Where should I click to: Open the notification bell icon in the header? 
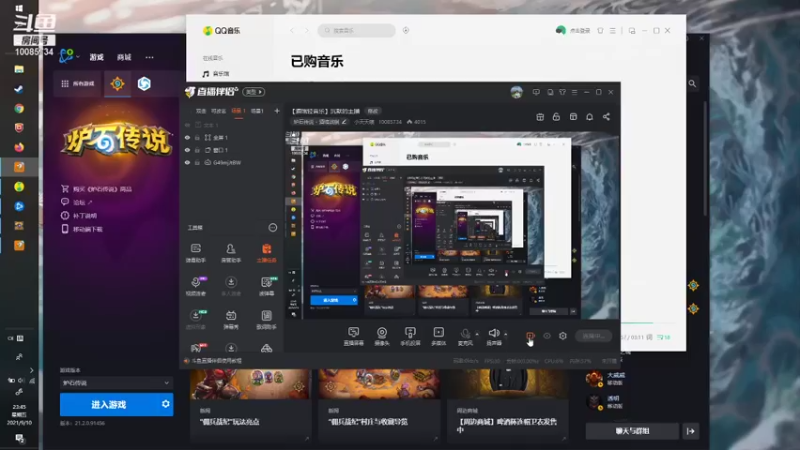coord(589,117)
